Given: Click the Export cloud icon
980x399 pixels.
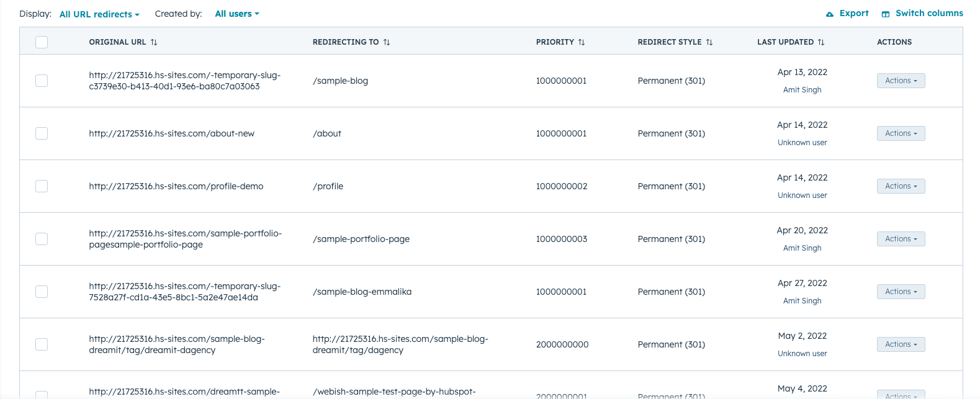Looking at the screenshot, I should pos(830,14).
